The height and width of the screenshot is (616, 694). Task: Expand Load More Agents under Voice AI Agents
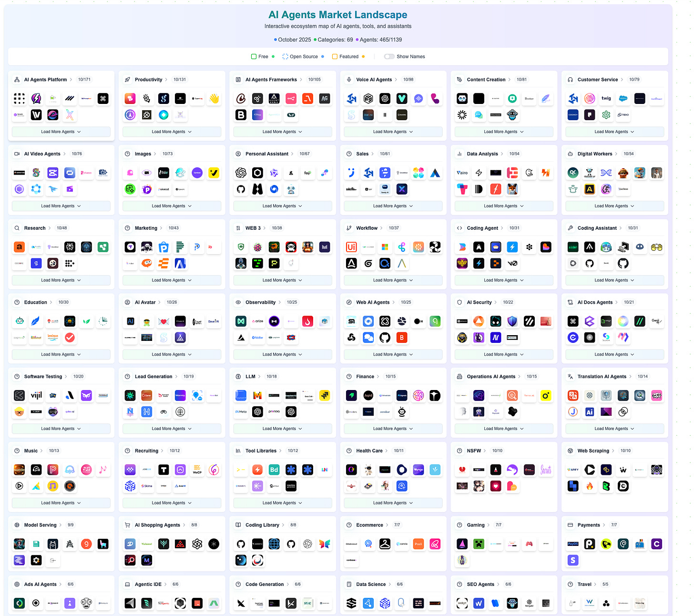click(x=393, y=132)
